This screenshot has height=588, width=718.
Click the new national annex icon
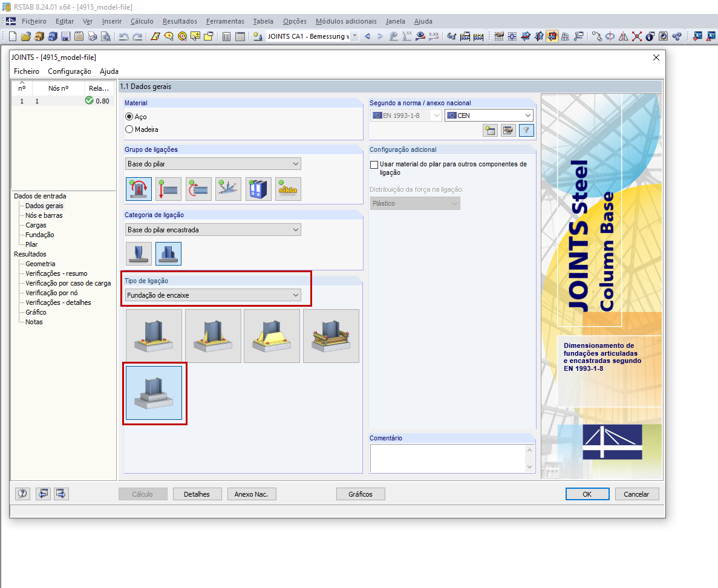tap(490, 131)
